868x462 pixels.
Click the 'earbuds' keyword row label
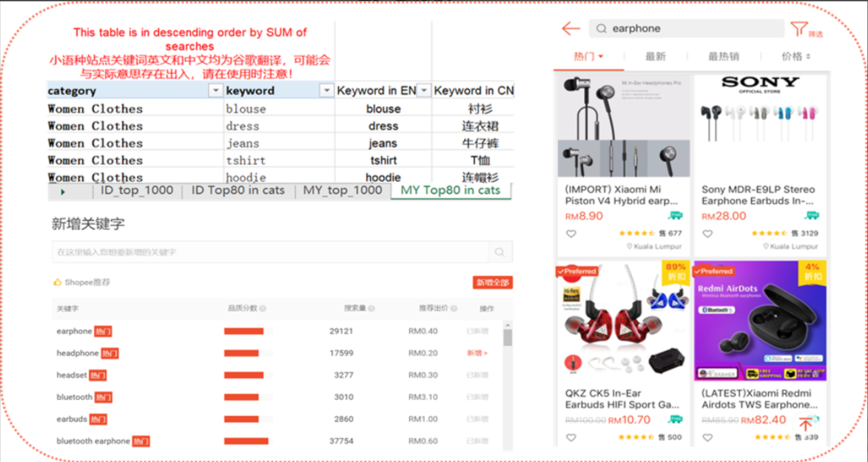pyautogui.click(x=72, y=419)
